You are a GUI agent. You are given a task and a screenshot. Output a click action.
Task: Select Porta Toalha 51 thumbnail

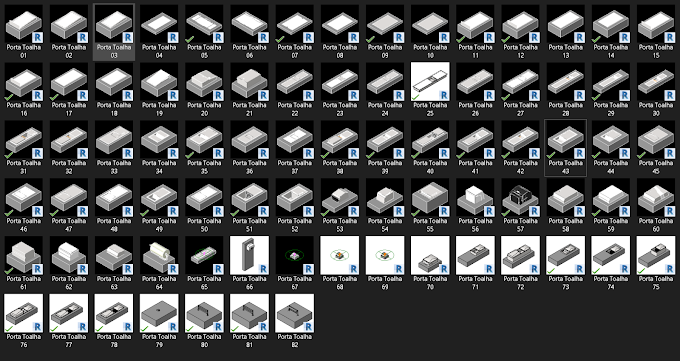(249, 197)
